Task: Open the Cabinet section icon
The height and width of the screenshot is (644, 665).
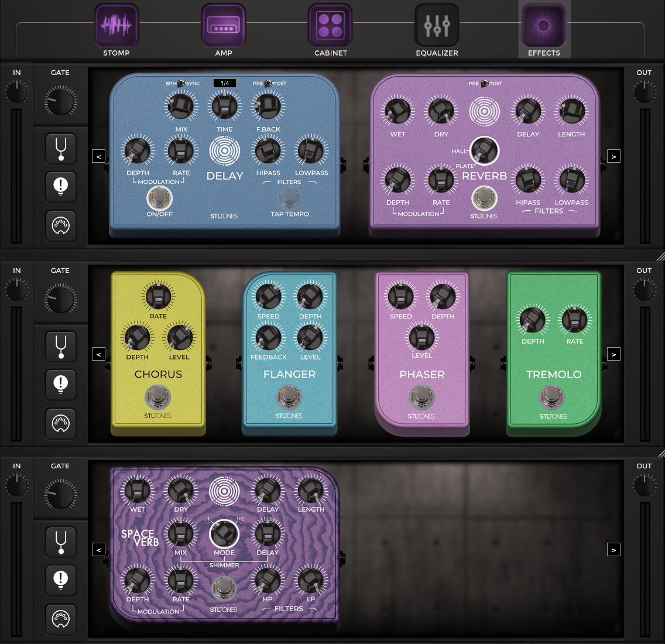Action: (x=330, y=26)
